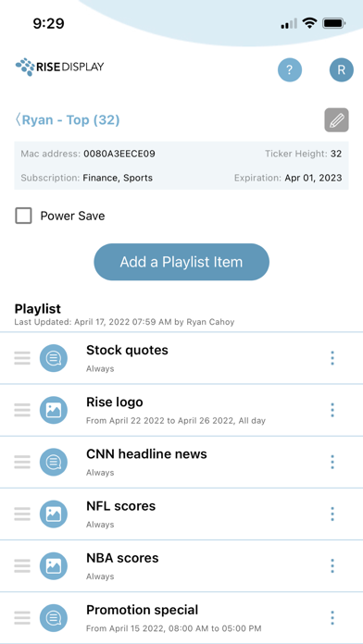Screen dimensions: 363x644
Task: Click the NBA scores image icon
Action: [54, 566]
